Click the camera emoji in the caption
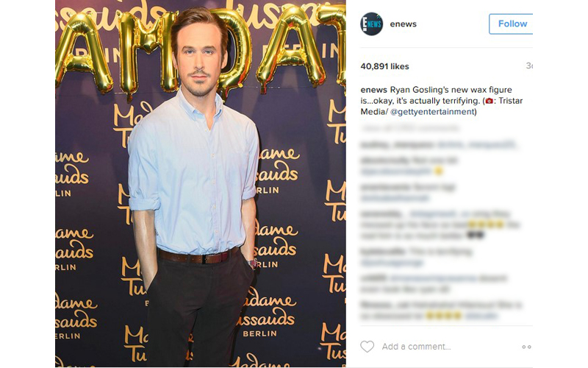 (x=489, y=101)
